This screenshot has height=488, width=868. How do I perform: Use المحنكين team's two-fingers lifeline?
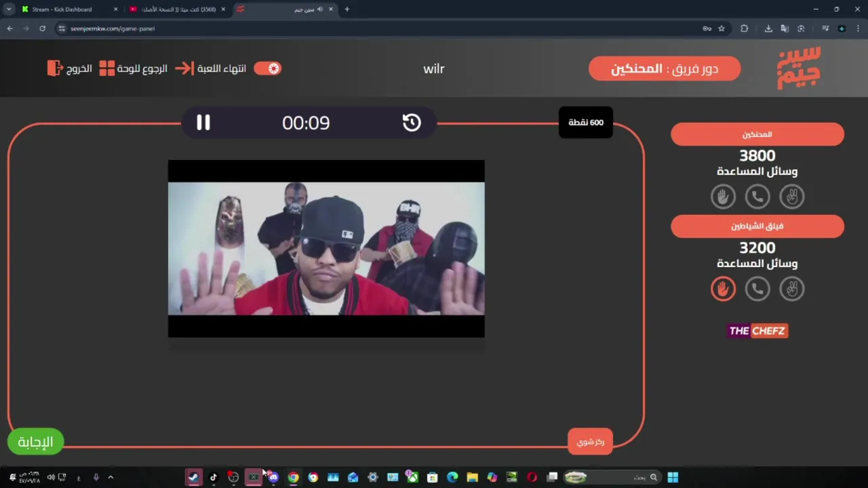tap(791, 197)
